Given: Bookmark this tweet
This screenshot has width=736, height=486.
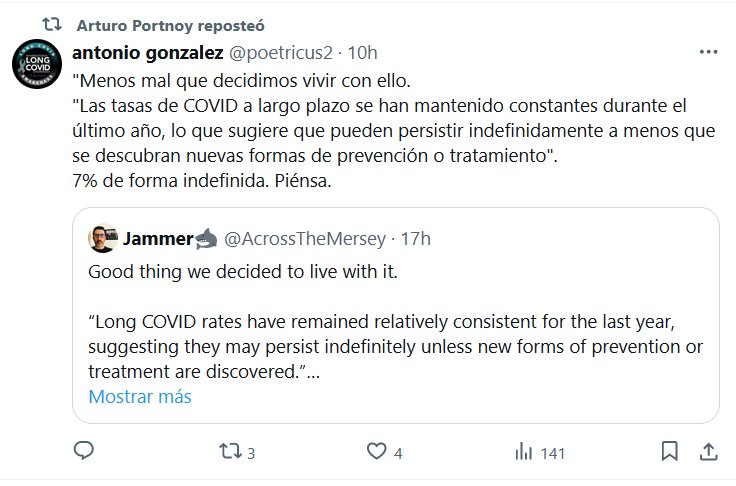Looking at the screenshot, I should 670,452.
